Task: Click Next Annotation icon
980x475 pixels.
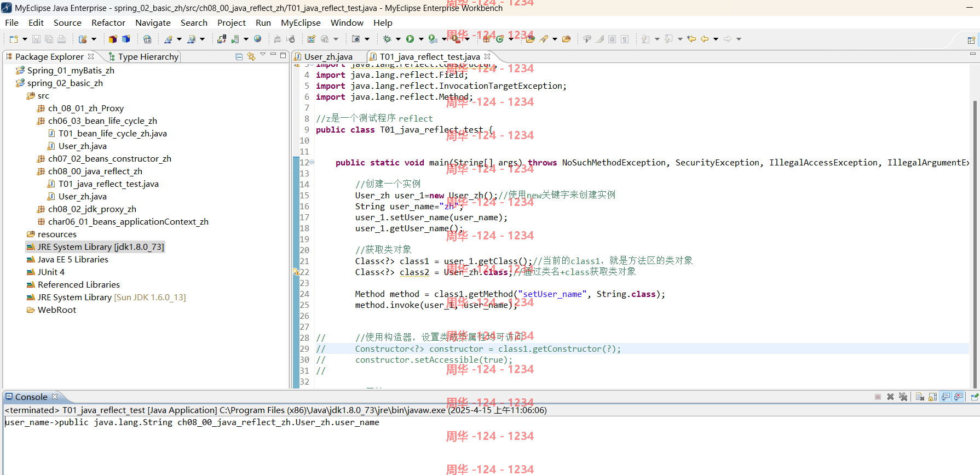Action: point(646,39)
